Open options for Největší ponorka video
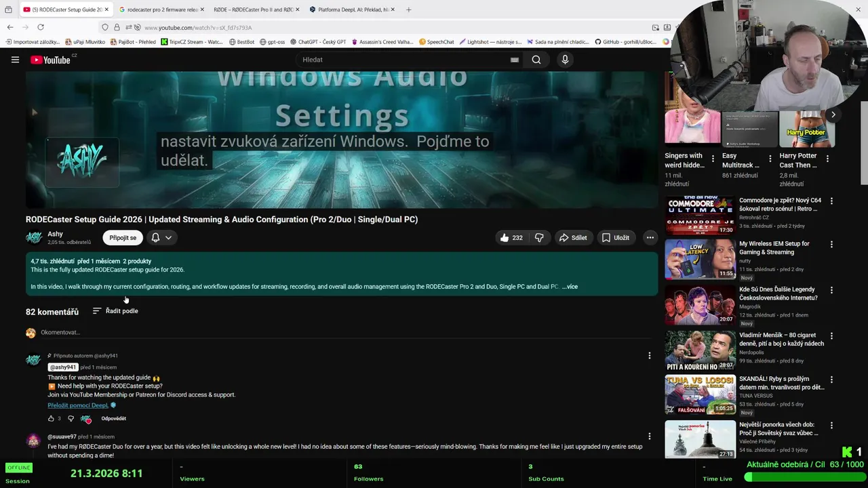 tap(831, 425)
